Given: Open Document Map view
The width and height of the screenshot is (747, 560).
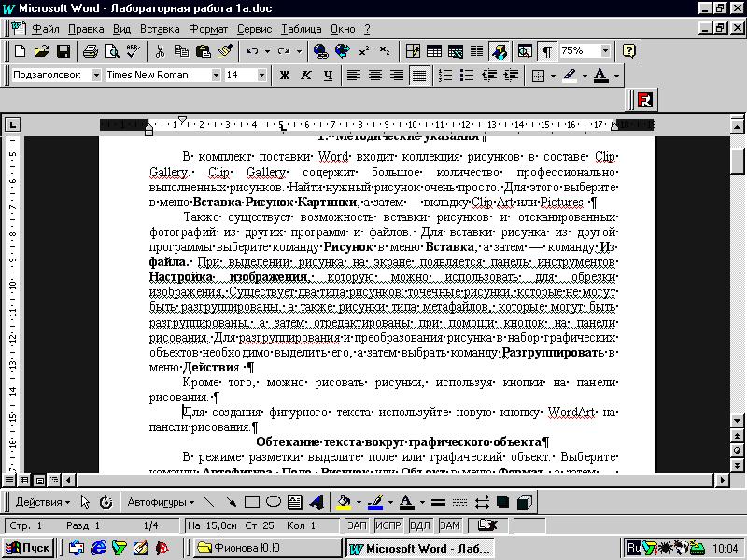Looking at the screenshot, I should tap(525, 51).
